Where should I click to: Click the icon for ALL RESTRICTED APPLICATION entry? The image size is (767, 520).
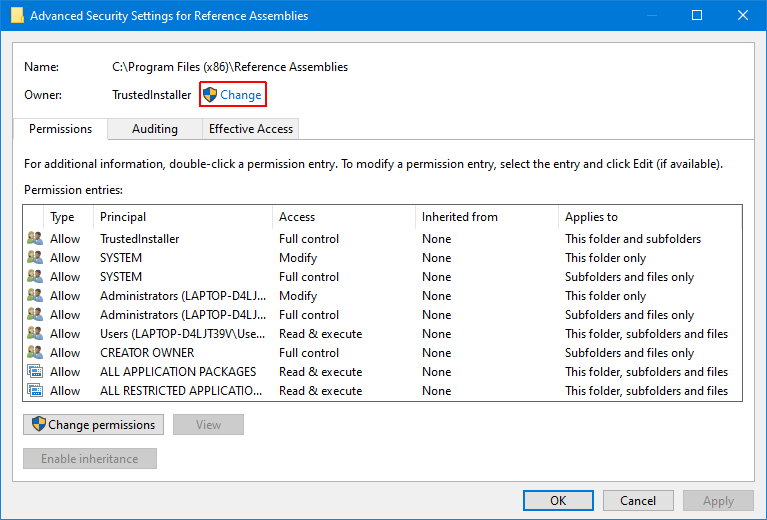(x=35, y=391)
